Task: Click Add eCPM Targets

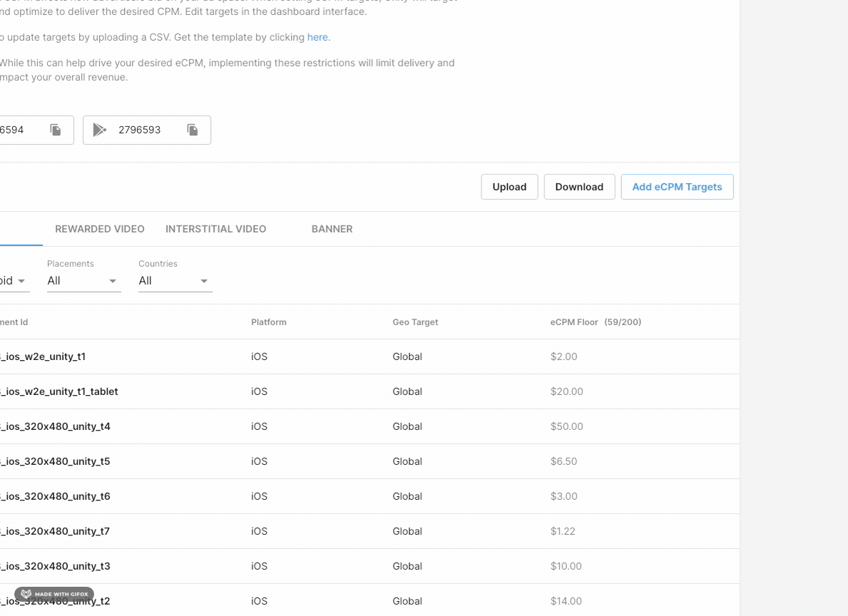Action: [x=677, y=187]
